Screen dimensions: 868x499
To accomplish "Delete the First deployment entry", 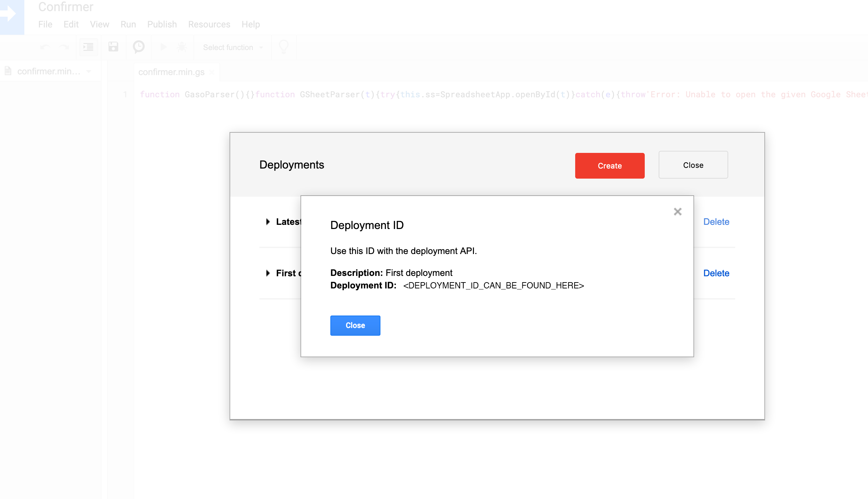I will pos(716,273).
